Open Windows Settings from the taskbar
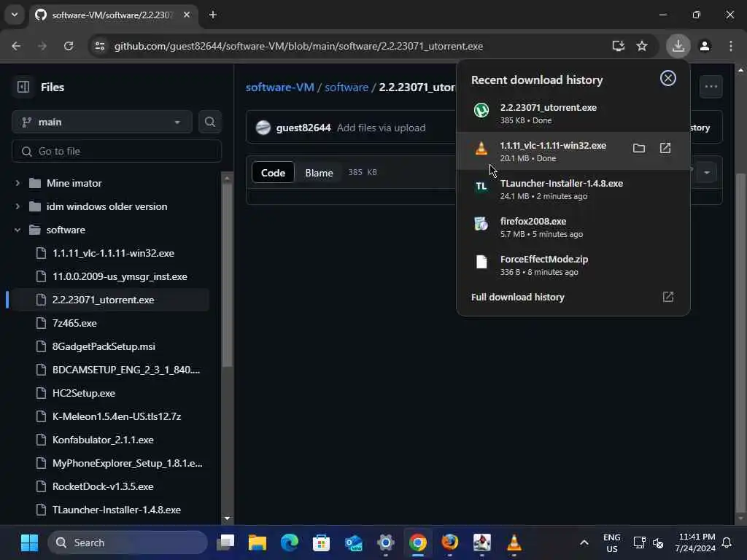The image size is (747, 560). pyautogui.click(x=385, y=542)
